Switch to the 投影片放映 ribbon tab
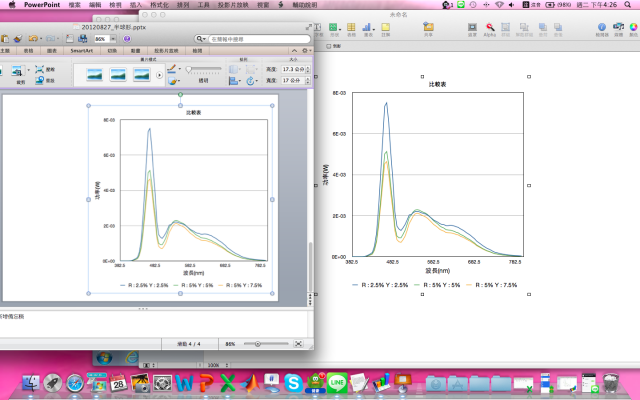The height and width of the screenshot is (400, 640). [166, 51]
